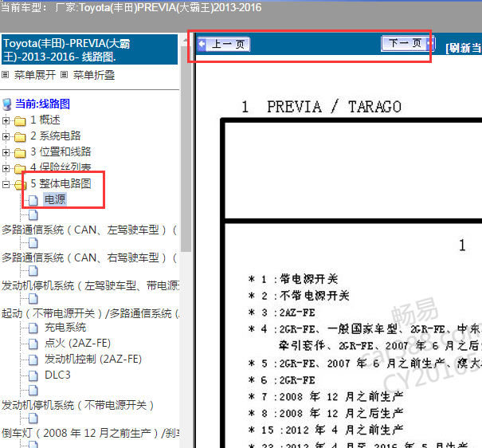Click scroll-up arrow of tree panel
This screenshot has width=482, height=448.
pyautogui.click(x=186, y=39)
